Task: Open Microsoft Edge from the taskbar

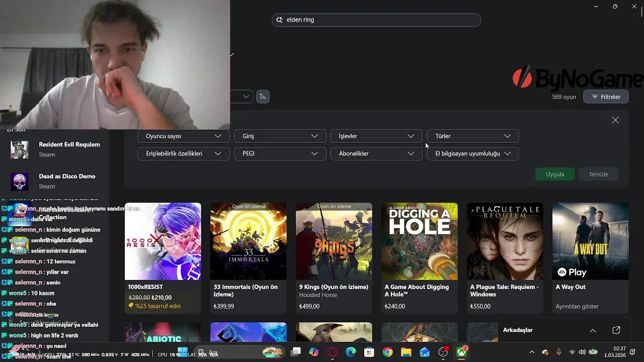Action: (351, 352)
